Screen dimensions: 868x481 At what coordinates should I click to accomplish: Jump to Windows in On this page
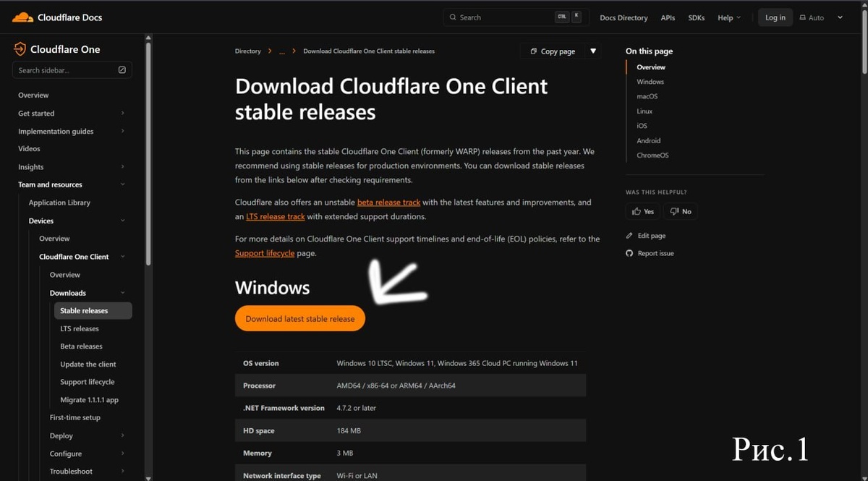[650, 82]
